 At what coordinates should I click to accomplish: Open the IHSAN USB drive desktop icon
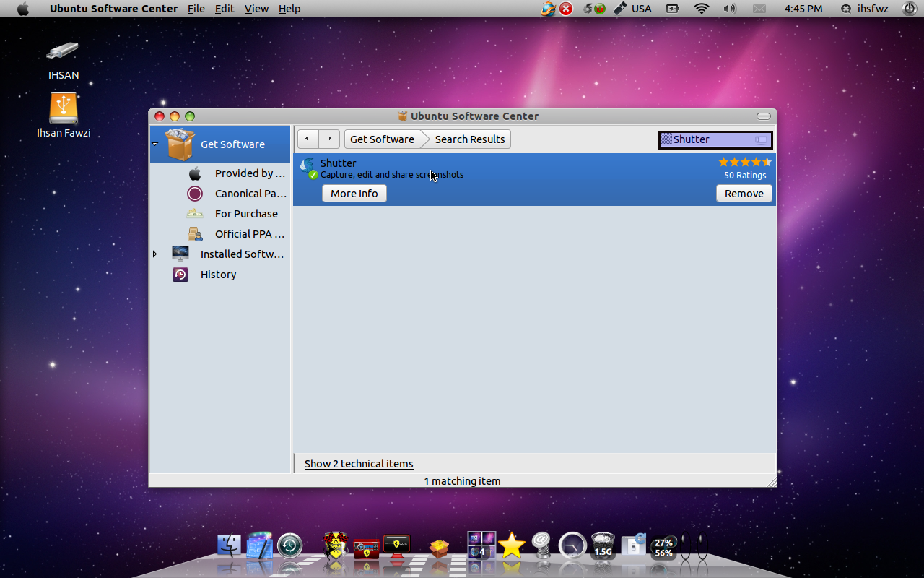tap(64, 59)
